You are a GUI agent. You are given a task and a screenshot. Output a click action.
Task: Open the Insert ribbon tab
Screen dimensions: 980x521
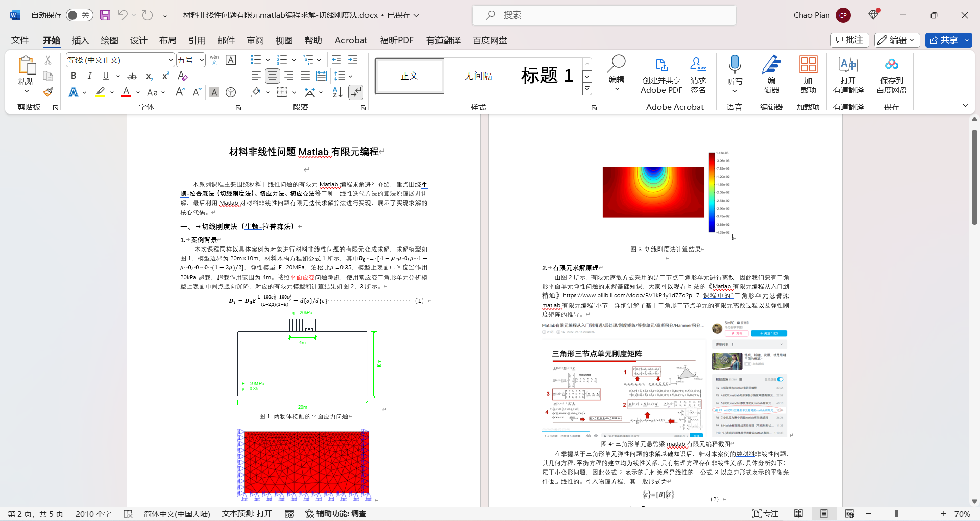[80, 40]
